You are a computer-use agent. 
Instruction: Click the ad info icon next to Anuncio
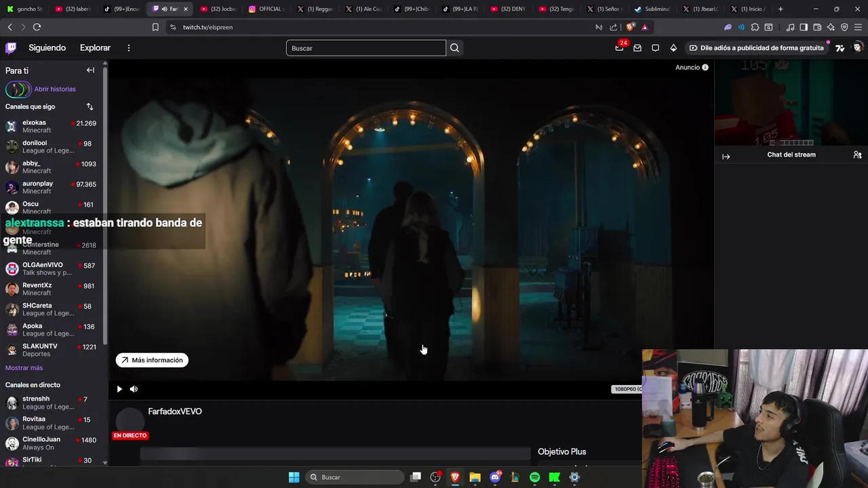(705, 67)
